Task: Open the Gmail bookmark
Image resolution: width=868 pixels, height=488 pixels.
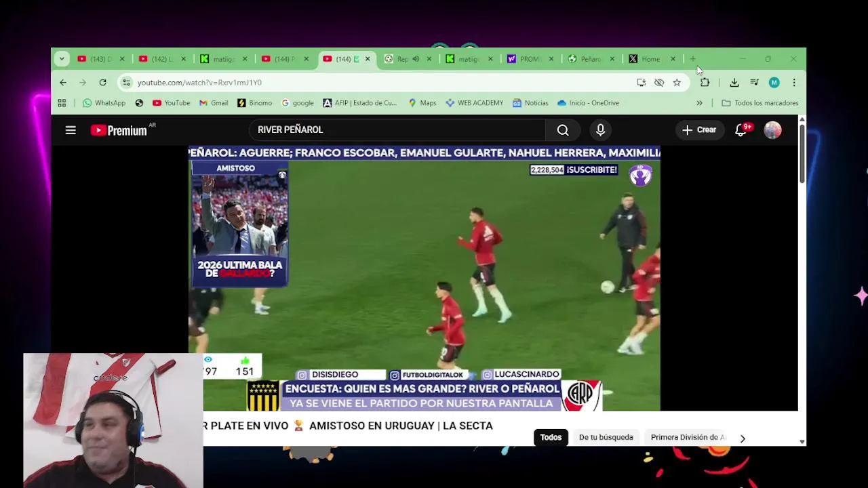Action: [213, 103]
